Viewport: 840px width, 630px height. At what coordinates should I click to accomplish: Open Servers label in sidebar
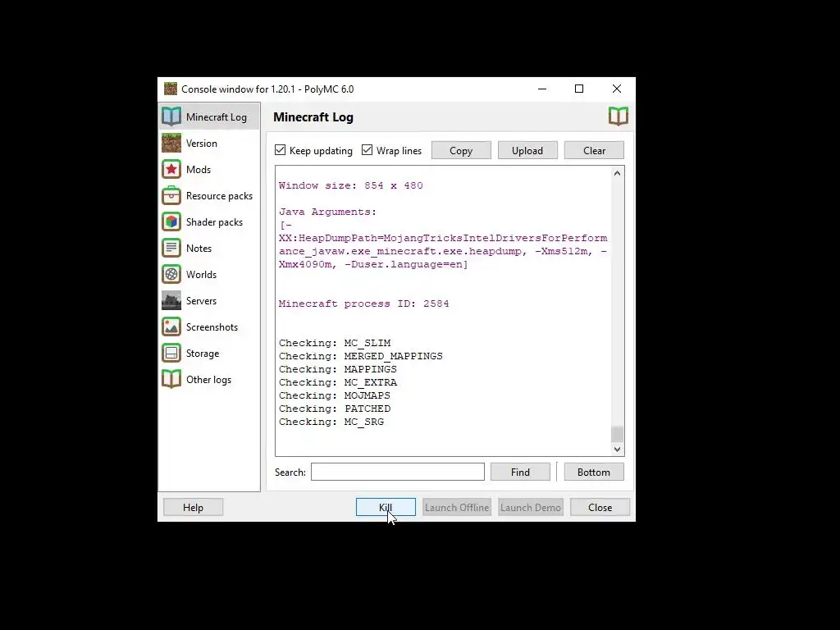(202, 300)
